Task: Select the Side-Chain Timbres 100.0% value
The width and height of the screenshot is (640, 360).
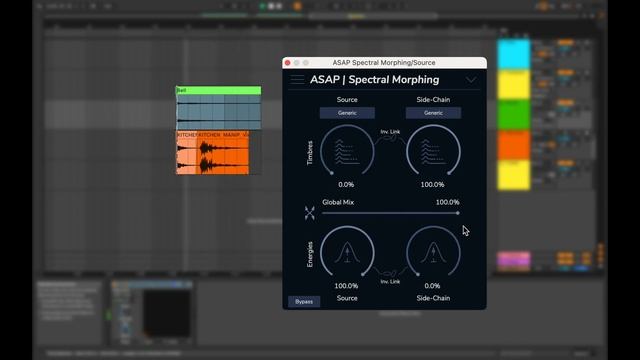Action: tap(432, 184)
